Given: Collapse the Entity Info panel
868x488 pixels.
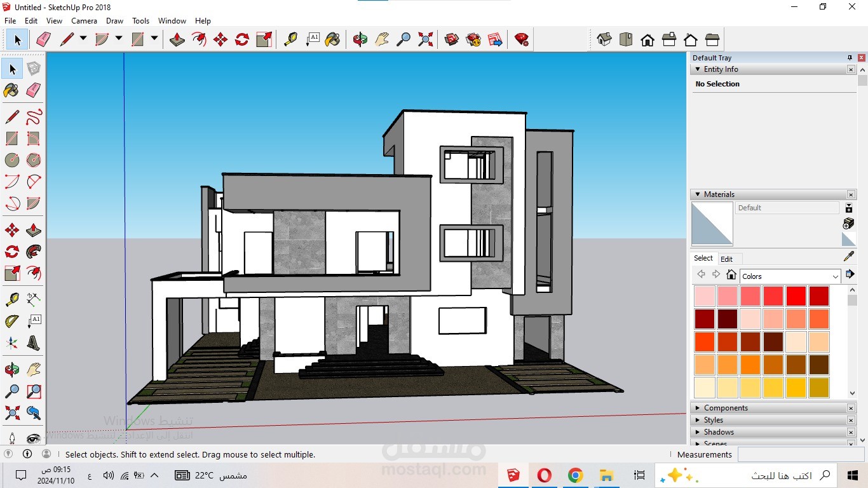Looking at the screenshot, I should tap(698, 69).
